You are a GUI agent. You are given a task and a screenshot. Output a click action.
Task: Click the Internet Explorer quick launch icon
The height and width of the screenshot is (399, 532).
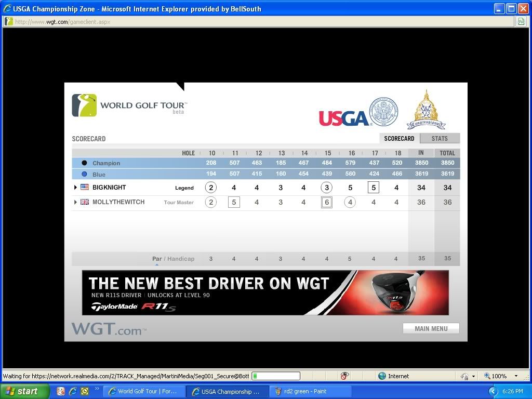pos(73,391)
